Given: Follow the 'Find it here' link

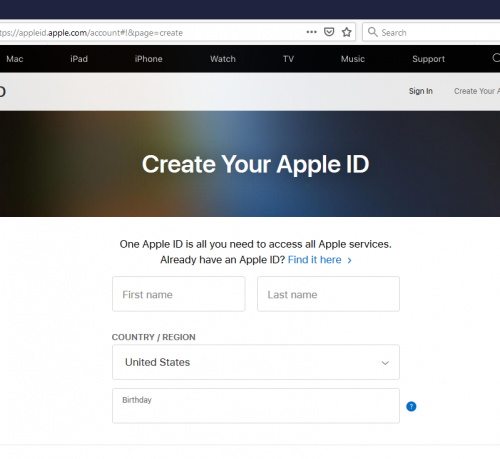Looking at the screenshot, I should point(319,260).
